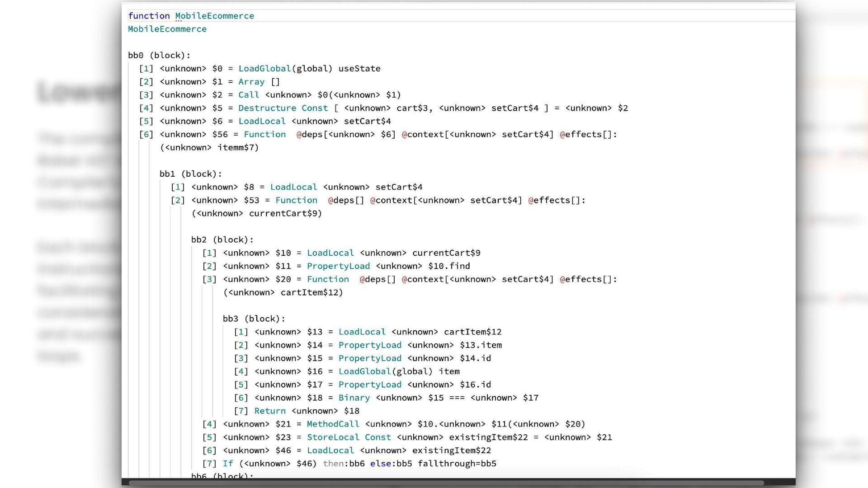The height and width of the screenshot is (488, 868).
Task: Click the '$21 = MethodCall' instruction line
Action: [x=394, y=424]
